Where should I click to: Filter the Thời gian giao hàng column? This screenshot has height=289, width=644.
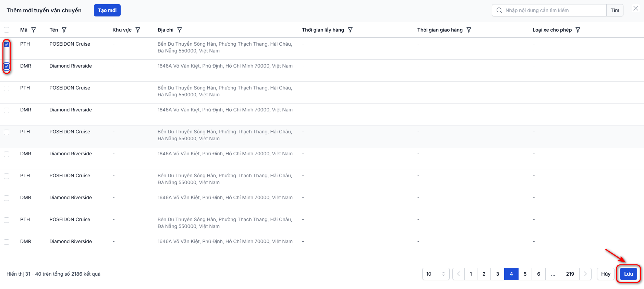coord(469,30)
